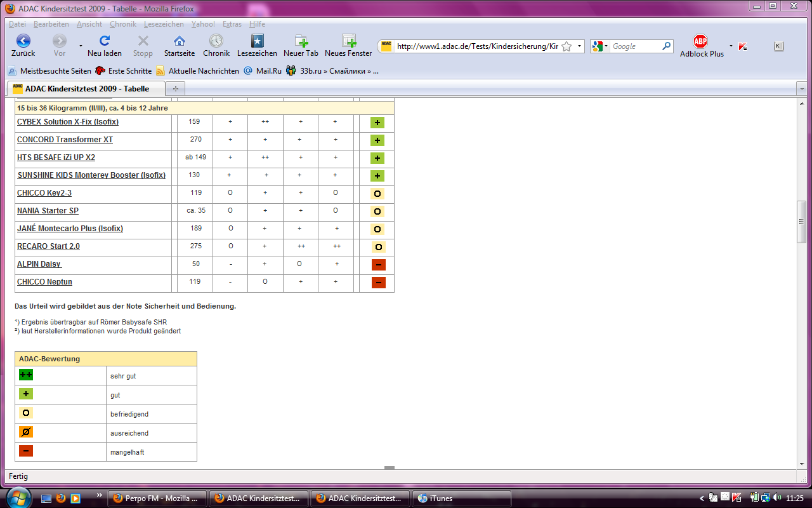This screenshot has height=508, width=812.
Task: Open the Mail.Ru bookmark
Action: [x=263, y=71]
